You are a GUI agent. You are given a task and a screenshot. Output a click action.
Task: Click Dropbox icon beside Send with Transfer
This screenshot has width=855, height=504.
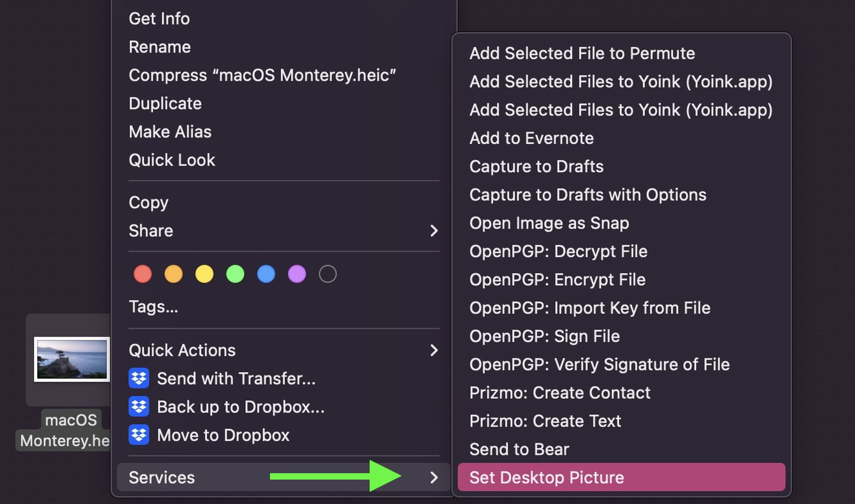(x=139, y=378)
